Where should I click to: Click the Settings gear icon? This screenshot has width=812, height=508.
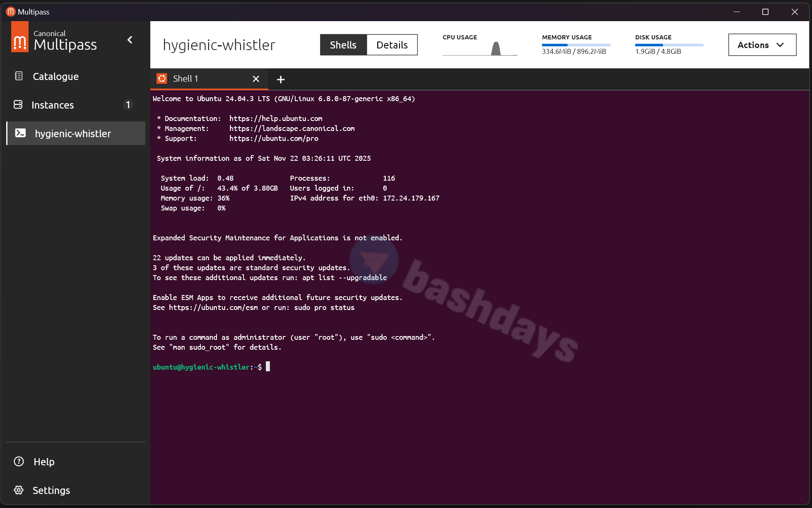click(19, 490)
